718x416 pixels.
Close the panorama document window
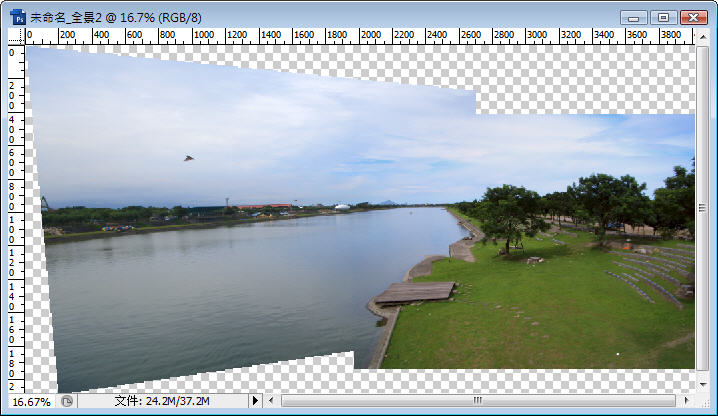pos(693,18)
